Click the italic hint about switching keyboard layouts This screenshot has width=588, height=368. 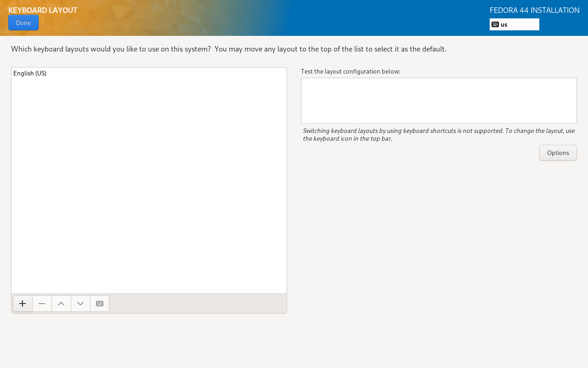(x=439, y=134)
